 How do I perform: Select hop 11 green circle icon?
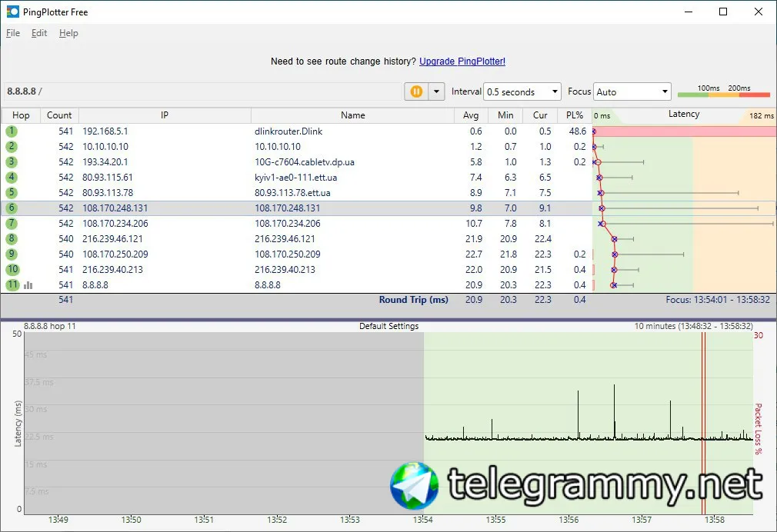coord(12,284)
